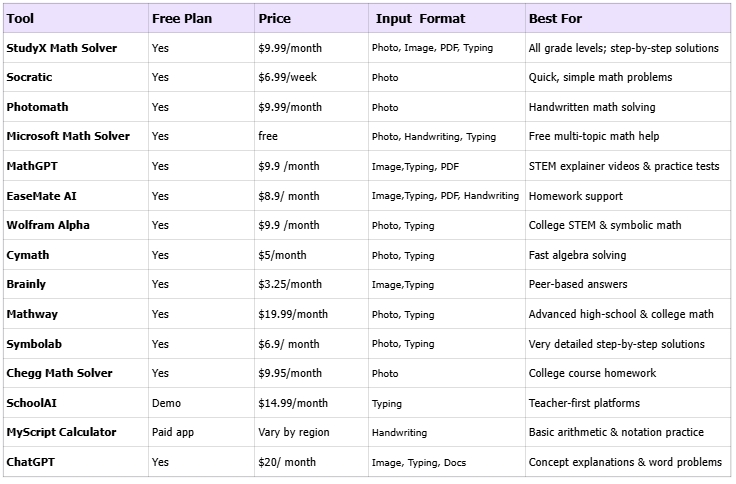736x484 pixels.
Task: Select the Photomath row name
Action: 37,107
